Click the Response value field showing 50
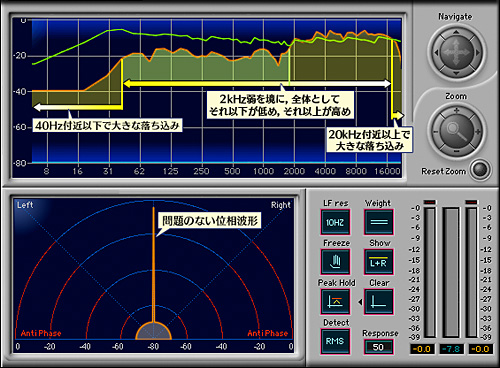Screen dimensions: 500x368 point(378,347)
